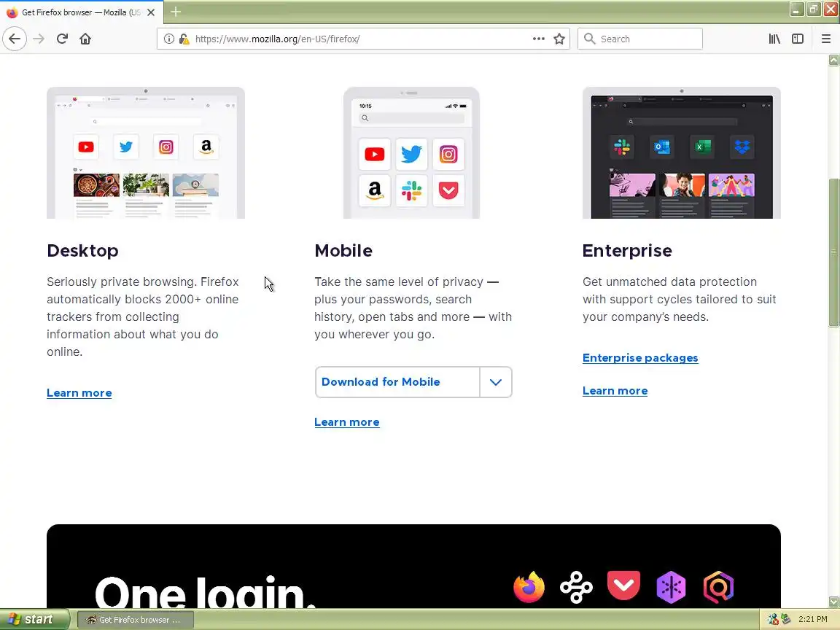Open the Enterprise packages link
Viewport: 840px width, 630px height.
pos(640,358)
